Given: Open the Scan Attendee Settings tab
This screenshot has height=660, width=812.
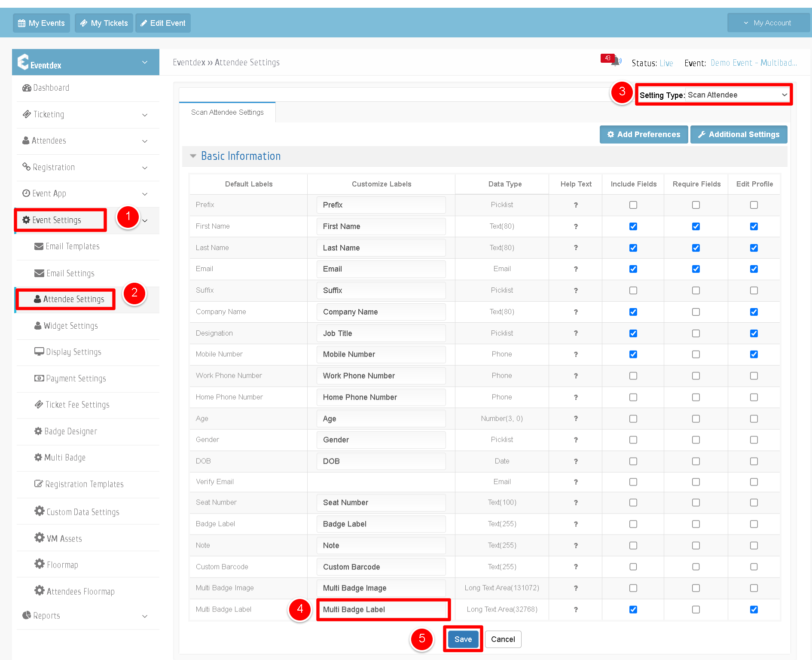Looking at the screenshot, I should click(227, 112).
